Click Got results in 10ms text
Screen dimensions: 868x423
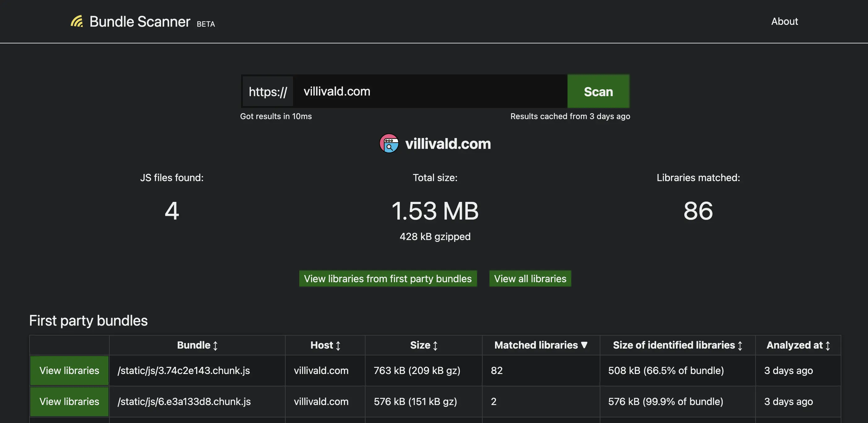[276, 116]
